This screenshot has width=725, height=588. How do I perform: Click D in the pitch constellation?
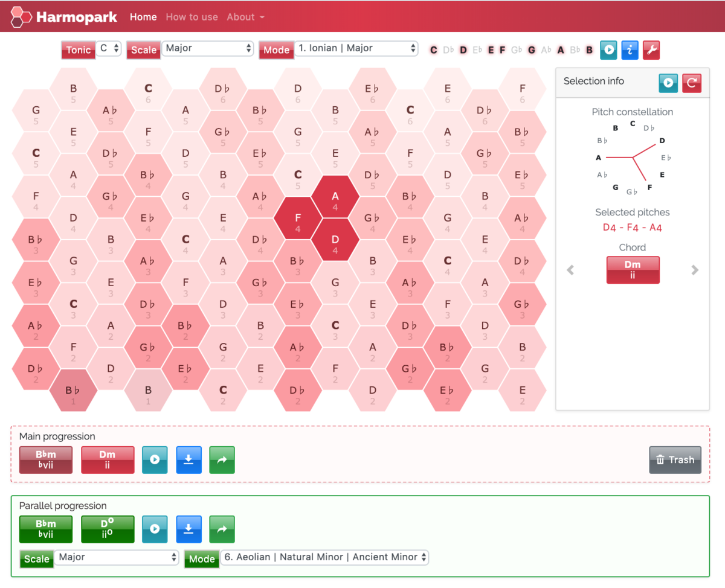662,141
